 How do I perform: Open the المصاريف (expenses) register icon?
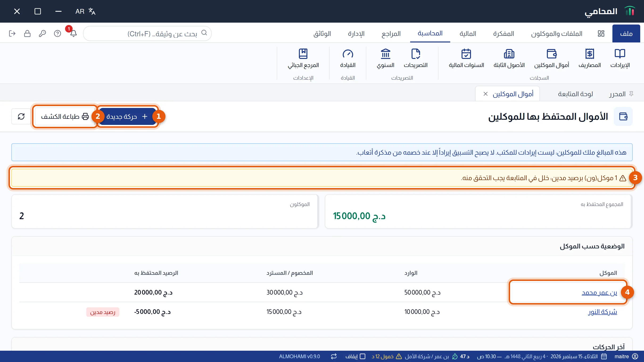[x=590, y=58]
